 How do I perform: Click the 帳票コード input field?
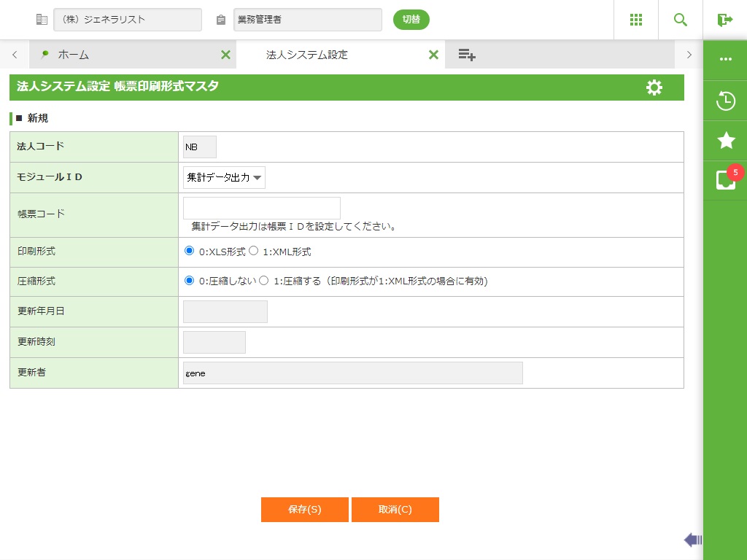261,208
